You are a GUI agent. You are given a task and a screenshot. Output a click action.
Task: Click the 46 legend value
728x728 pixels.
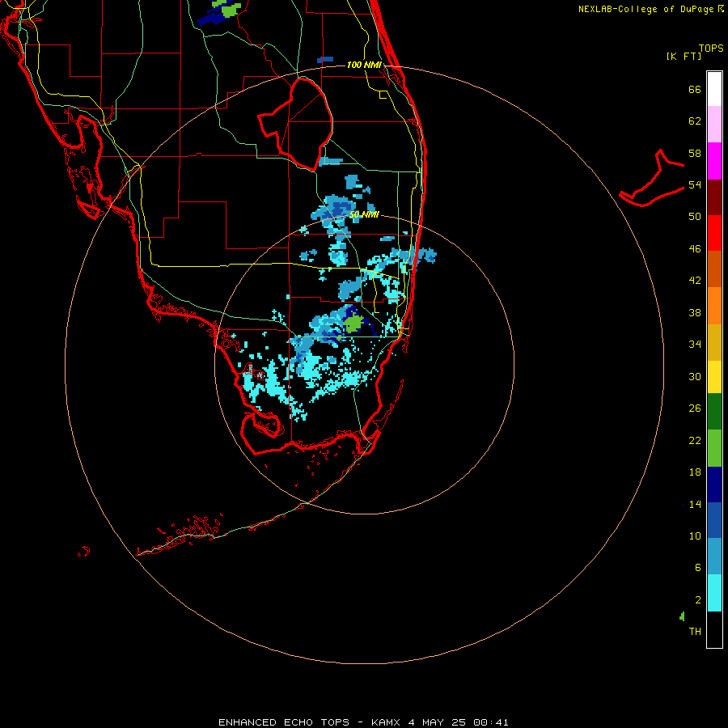[x=695, y=248]
